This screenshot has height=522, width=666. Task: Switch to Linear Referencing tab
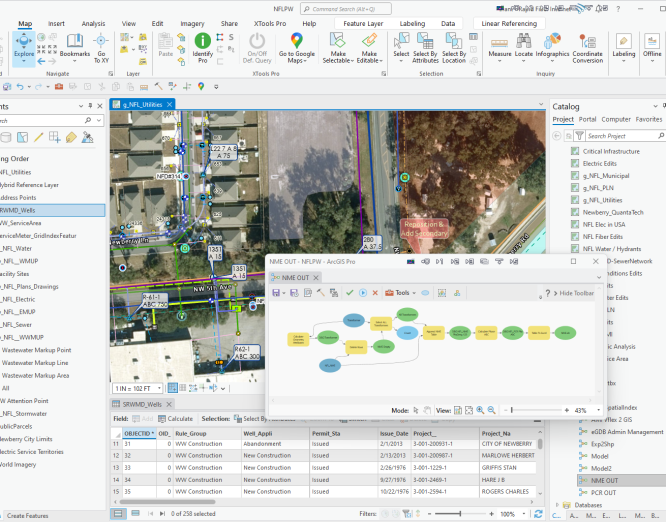click(x=509, y=24)
